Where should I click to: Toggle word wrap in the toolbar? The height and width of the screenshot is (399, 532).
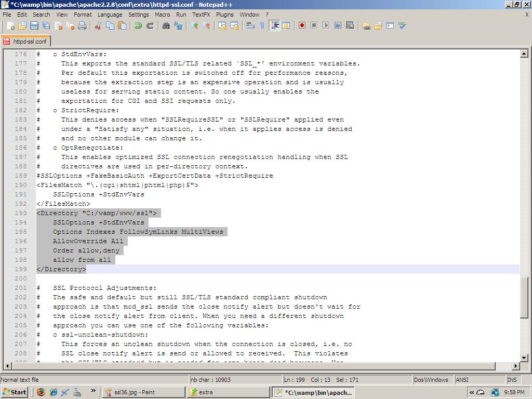[250, 25]
